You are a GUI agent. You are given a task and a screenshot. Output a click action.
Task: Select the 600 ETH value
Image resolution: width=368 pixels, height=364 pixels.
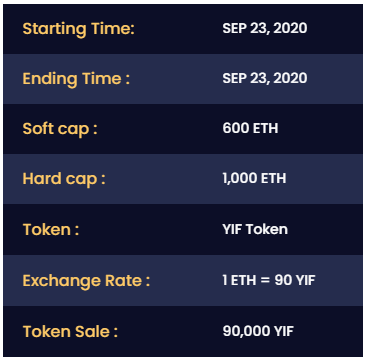250,128
